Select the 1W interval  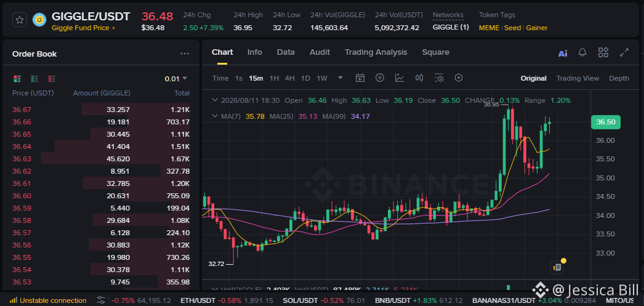[x=322, y=78]
